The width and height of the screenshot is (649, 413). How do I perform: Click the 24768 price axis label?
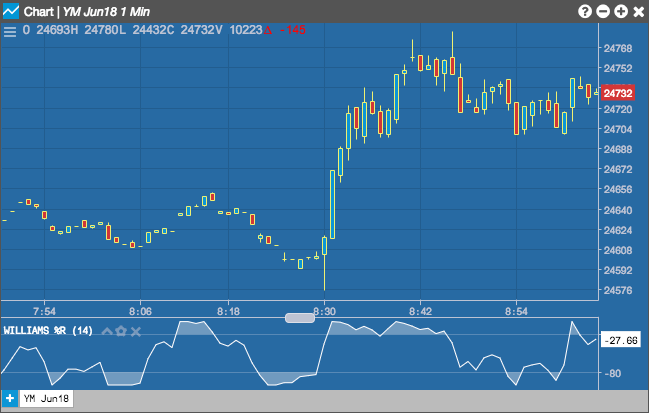[x=618, y=48]
